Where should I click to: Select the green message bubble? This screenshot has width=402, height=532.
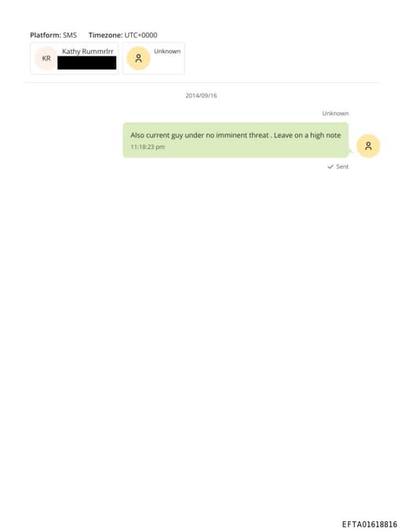[236, 140]
